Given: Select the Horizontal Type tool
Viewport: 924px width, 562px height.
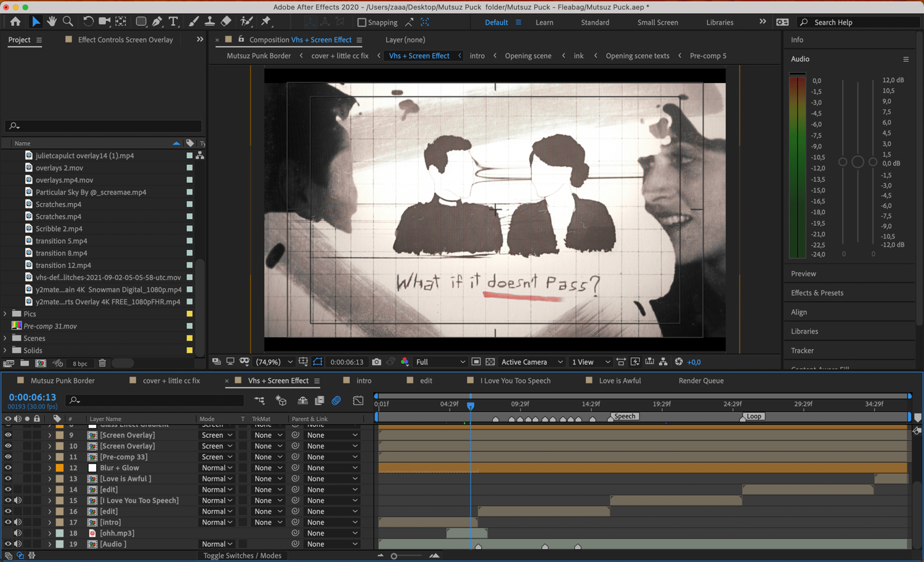Looking at the screenshot, I should pyautogui.click(x=174, y=22).
